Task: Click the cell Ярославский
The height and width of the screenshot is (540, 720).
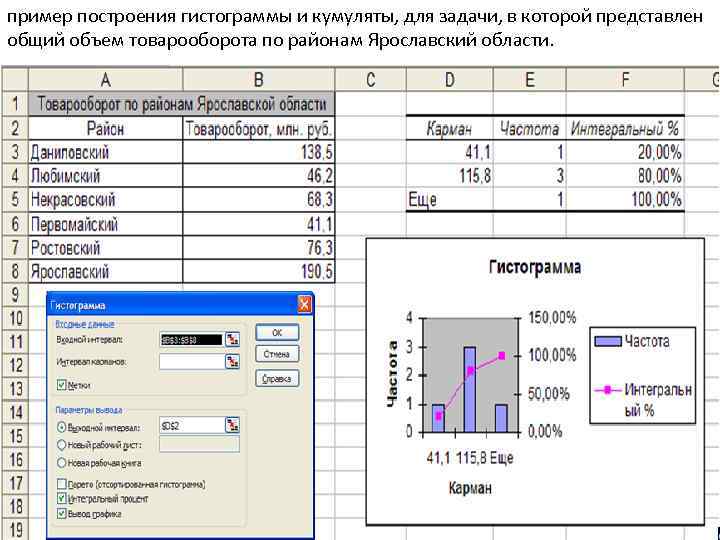Action: (x=106, y=272)
